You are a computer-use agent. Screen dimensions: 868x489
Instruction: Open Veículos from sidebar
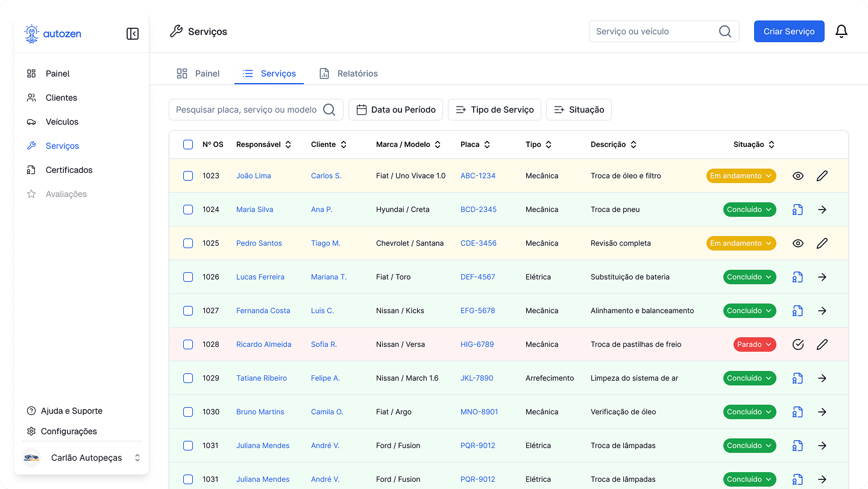[x=62, y=122]
